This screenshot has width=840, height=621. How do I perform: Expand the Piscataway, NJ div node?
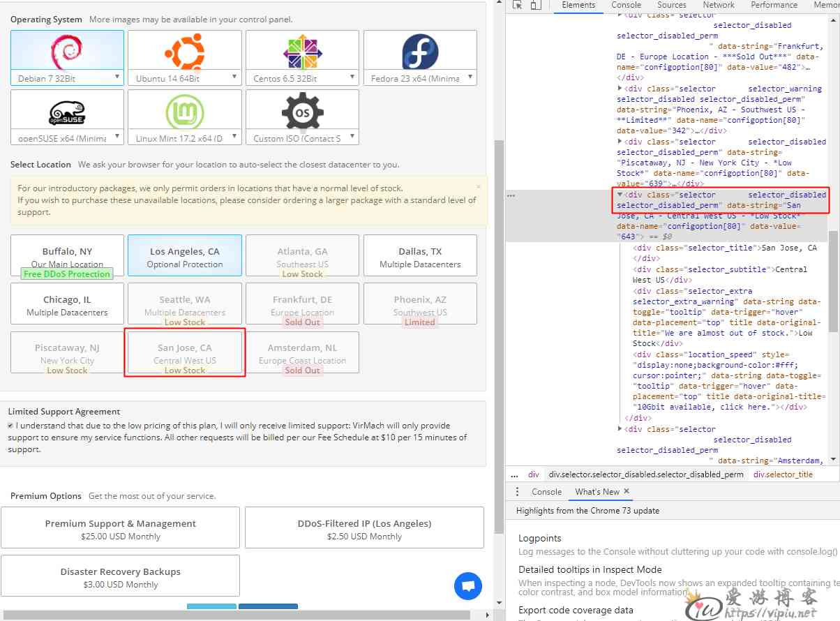(620, 142)
